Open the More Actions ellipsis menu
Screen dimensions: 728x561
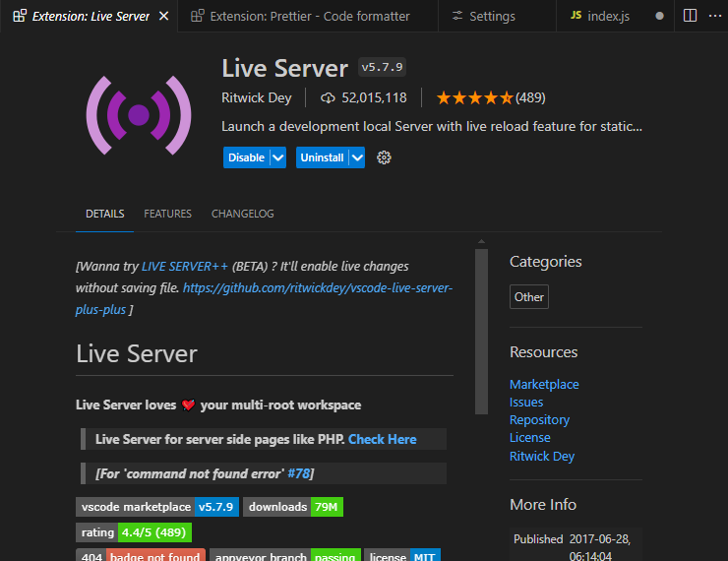click(715, 16)
